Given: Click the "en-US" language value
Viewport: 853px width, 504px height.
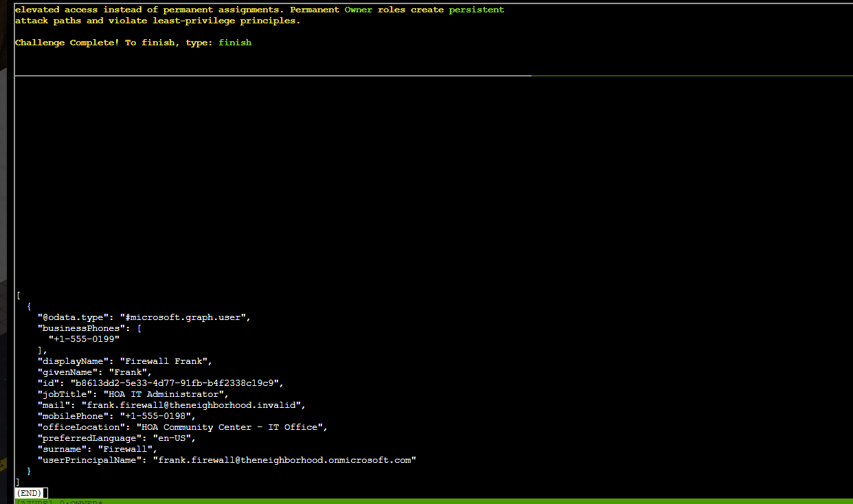Looking at the screenshot, I should tap(172, 438).
